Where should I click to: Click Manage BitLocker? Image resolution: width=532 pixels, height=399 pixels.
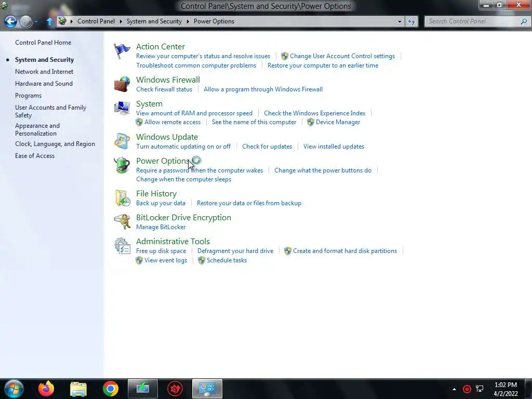click(x=161, y=227)
